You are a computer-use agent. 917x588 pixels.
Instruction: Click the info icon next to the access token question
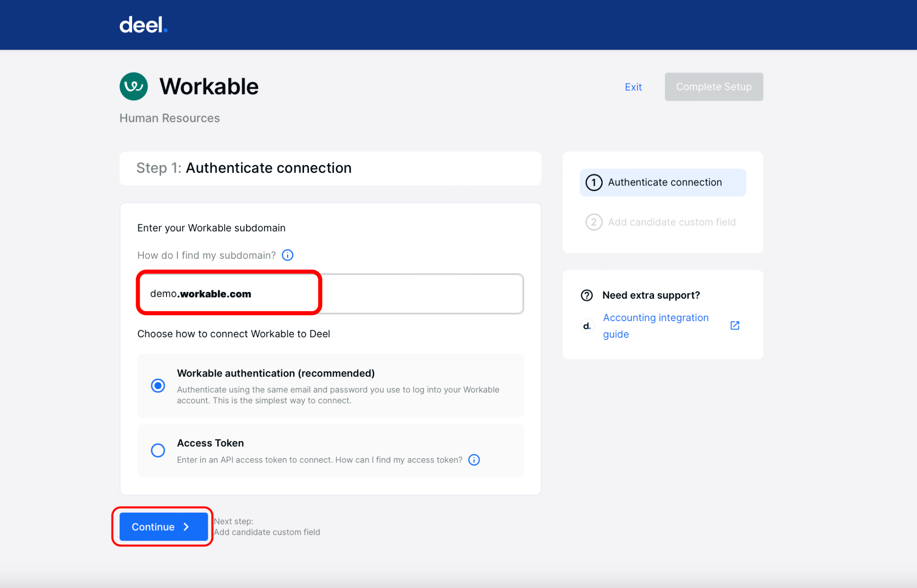coord(473,459)
